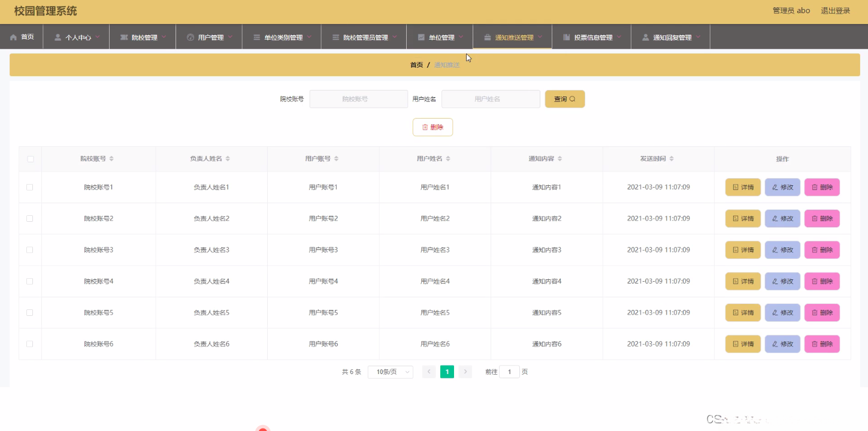The image size is (868, 431).
Task: Click the list icon beside 单位类别管理
Action: coord(256,37)
